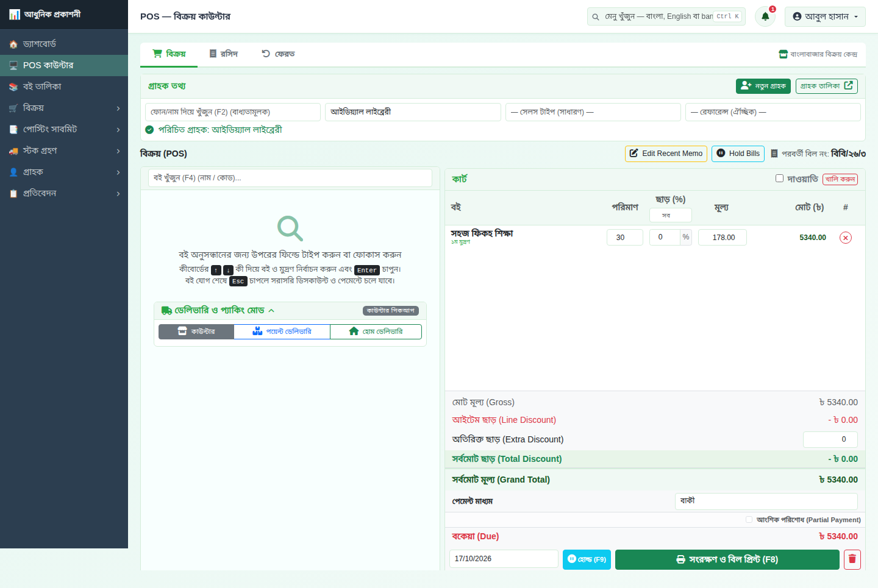
Task: Click the search magnifier in menu search
Action: point(596,17)
